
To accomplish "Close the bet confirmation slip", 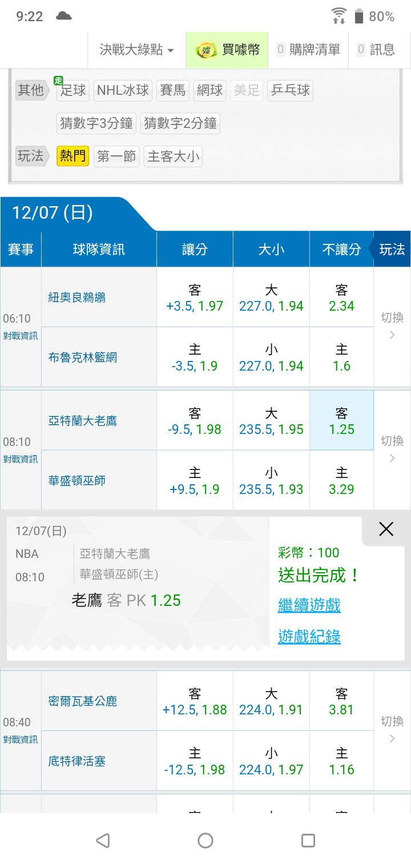I will (386, 529).
